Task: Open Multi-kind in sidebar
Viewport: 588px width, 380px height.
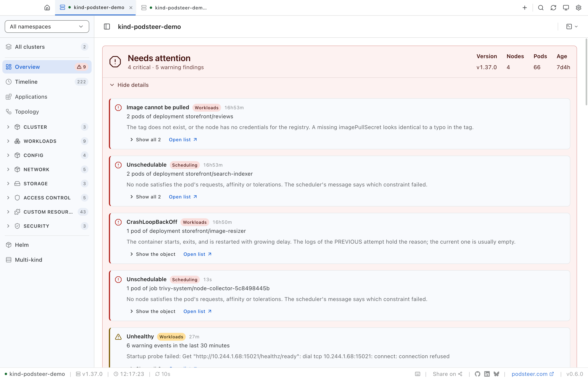Action: [x=47, y=260]
